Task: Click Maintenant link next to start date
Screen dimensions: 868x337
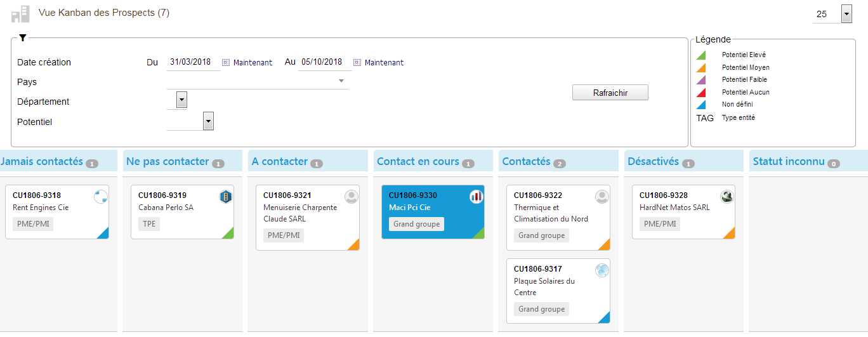Action: pos(253,62)
